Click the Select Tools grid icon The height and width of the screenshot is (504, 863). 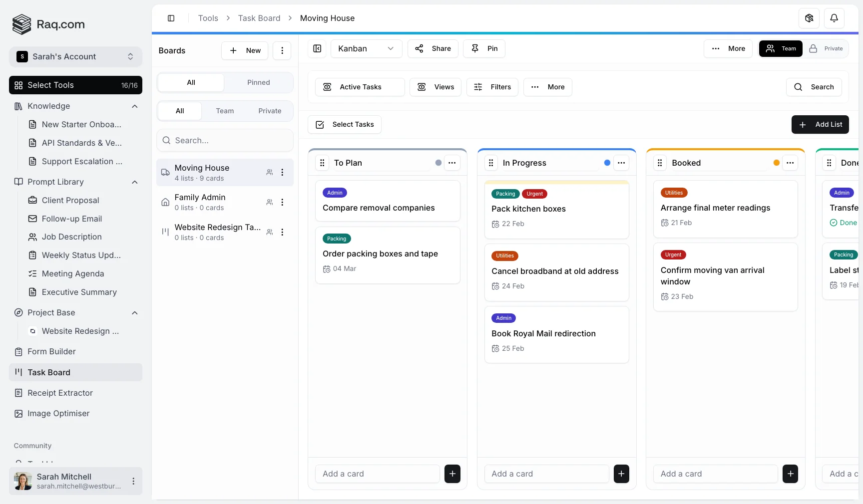tap(18, 85)
